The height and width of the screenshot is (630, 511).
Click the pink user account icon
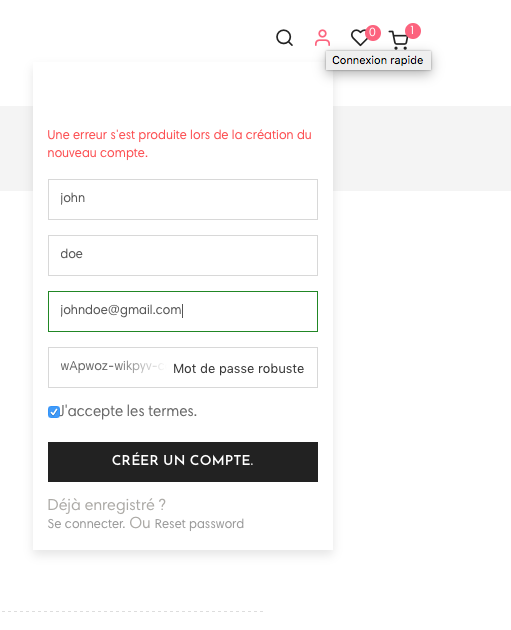pos(322,38)
